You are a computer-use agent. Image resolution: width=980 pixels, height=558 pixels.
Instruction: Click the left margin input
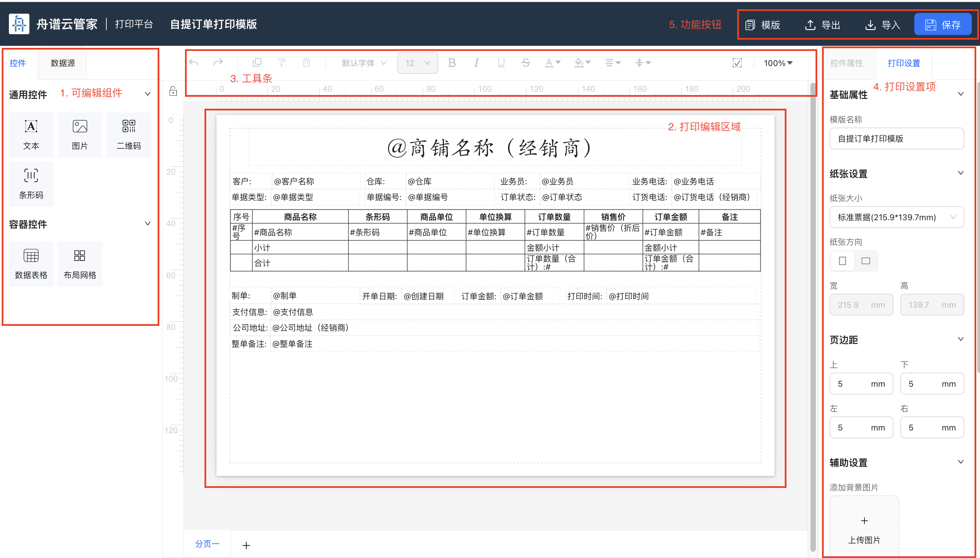click(861, 427)
